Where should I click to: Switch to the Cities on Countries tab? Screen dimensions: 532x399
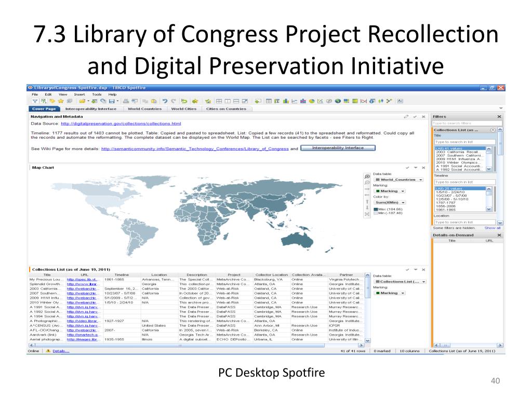226,109
